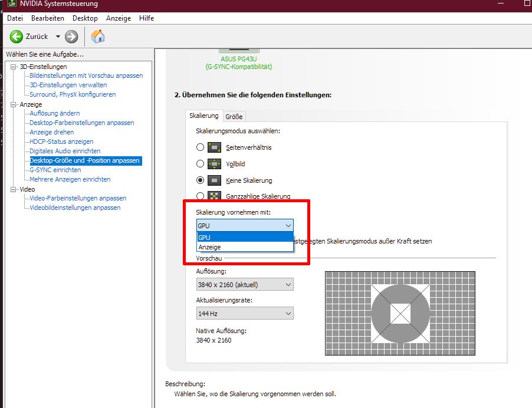Collapse the Video tree node
The width and height of the screenshot is (532, 408).
click(x=13, y=189)
